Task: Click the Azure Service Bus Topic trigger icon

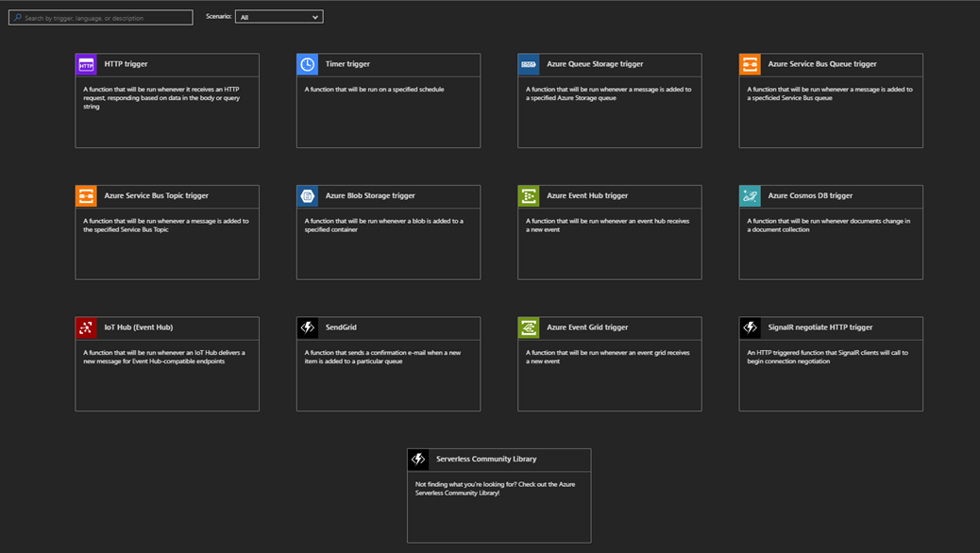Action: click(x=86, y=196)
